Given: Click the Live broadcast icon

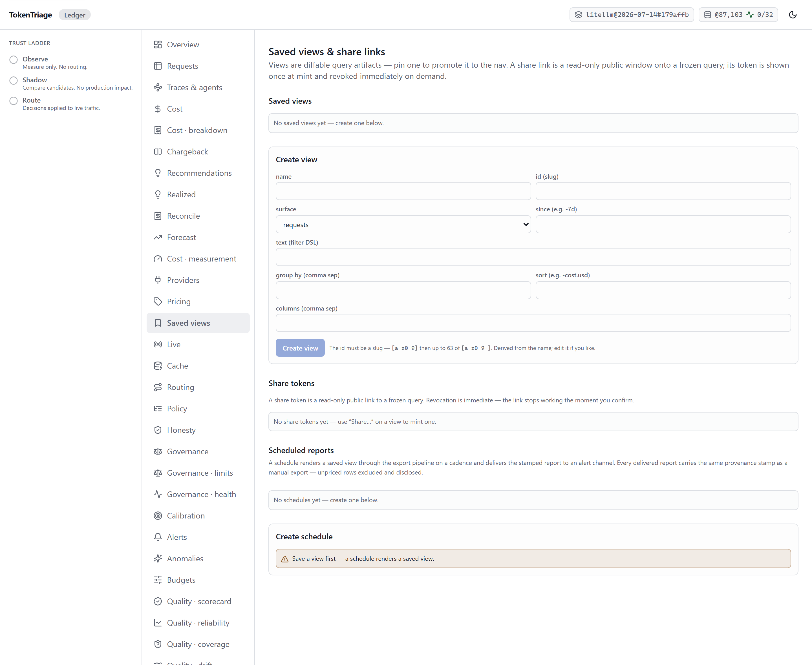Looking at the screenshot, I should pyautogui.click(x=158, y=344).
